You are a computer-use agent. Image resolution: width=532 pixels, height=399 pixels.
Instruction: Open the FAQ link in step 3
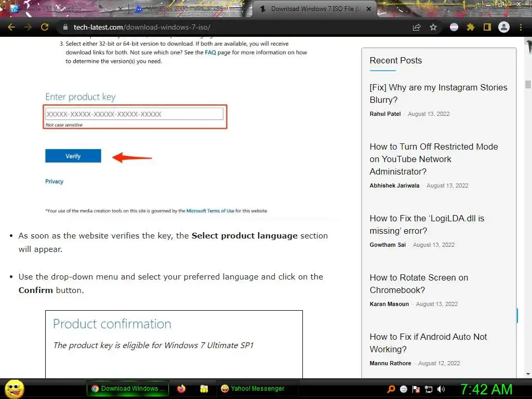point(210,52)
